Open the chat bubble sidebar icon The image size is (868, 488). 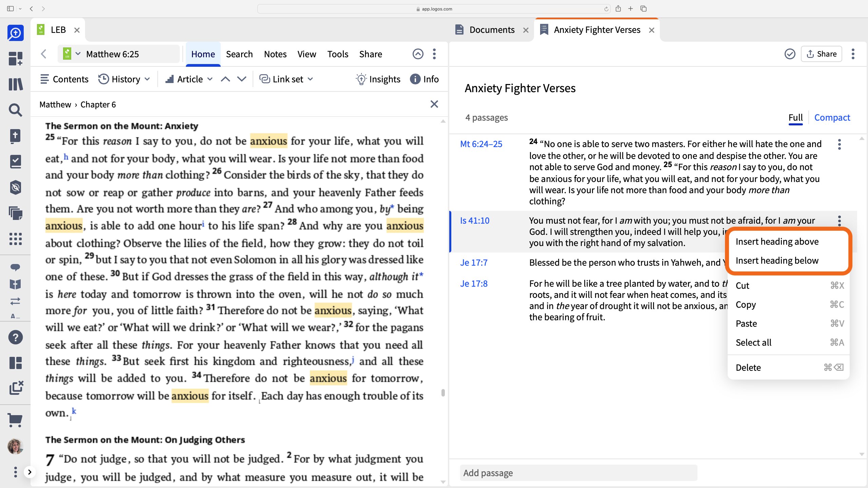(x=15, y=267)
